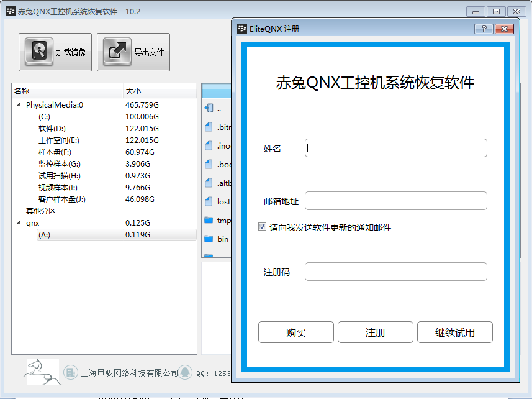532x399 pixels.
Task: Click the 上海甲驭网络科技有限公司 company text
Action: pyautogui.click(x=129, y=373)
